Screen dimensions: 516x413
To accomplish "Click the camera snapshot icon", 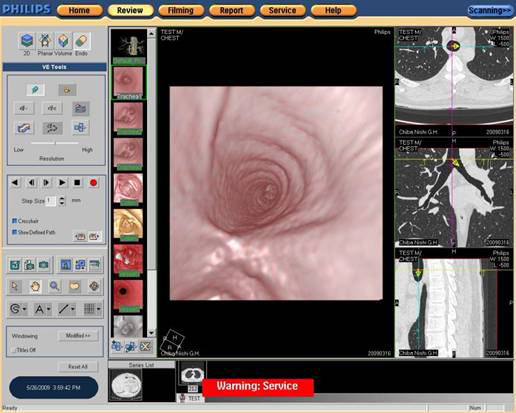I will click(x=43, y=265).
